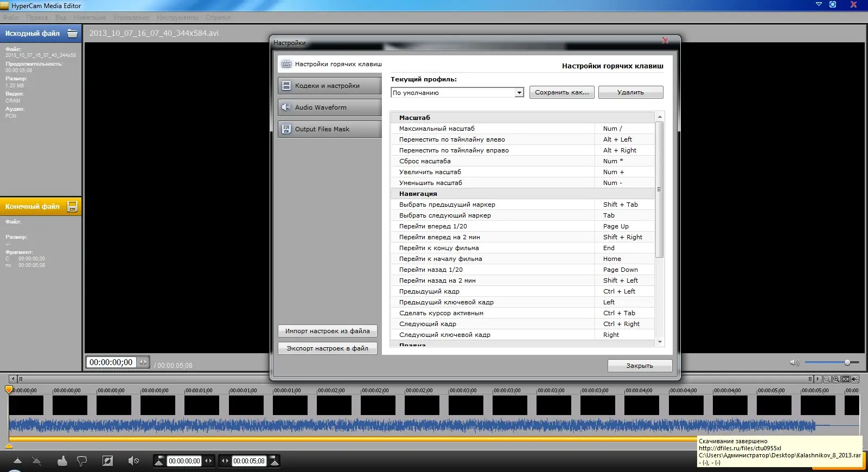Mute audio with crossed speaker icon
The image size is (868, 472).
[x=133, y=461]
